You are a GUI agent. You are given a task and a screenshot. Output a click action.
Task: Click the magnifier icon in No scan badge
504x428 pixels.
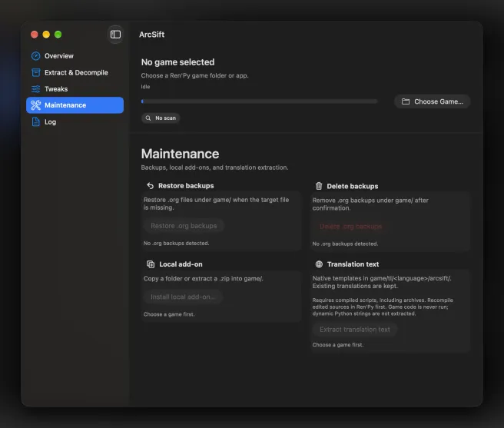tap(148, 118)
